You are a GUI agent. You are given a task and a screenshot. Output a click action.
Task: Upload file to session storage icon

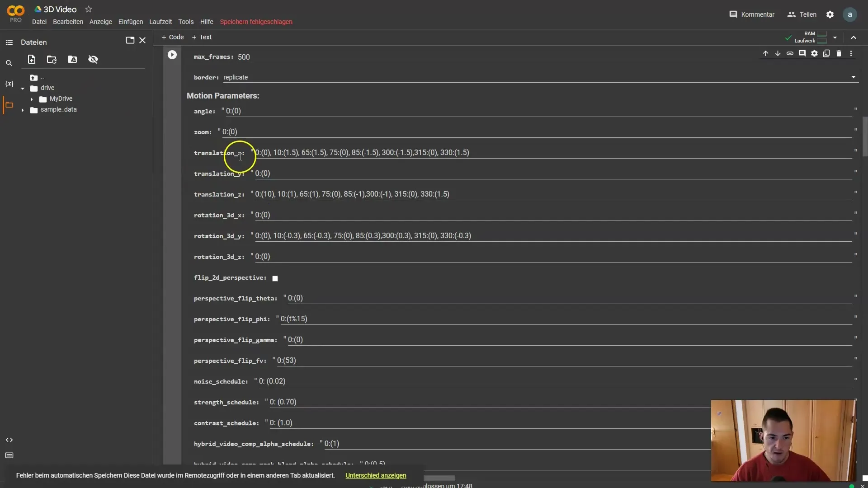pos(32,59)
